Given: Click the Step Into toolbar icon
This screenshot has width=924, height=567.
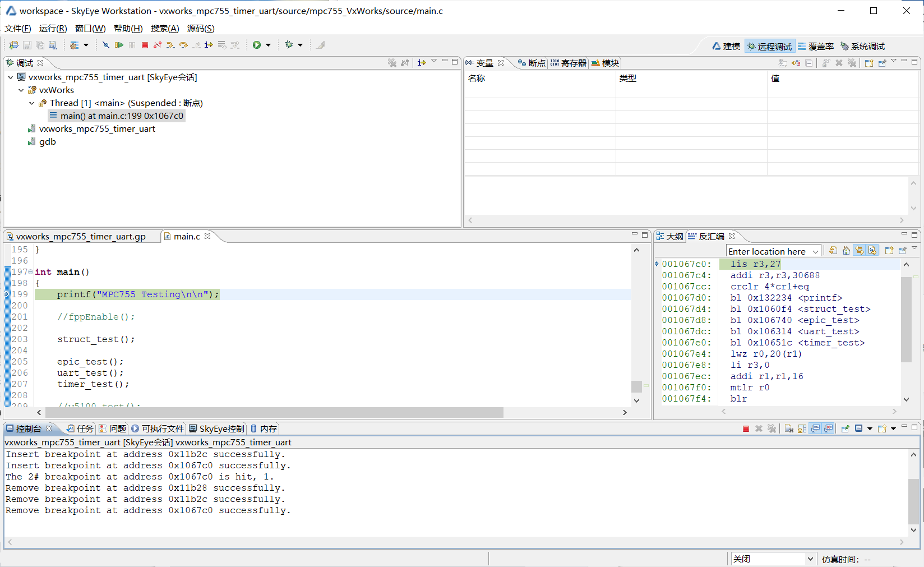Looking at the screenshot, I should (169, 45).
